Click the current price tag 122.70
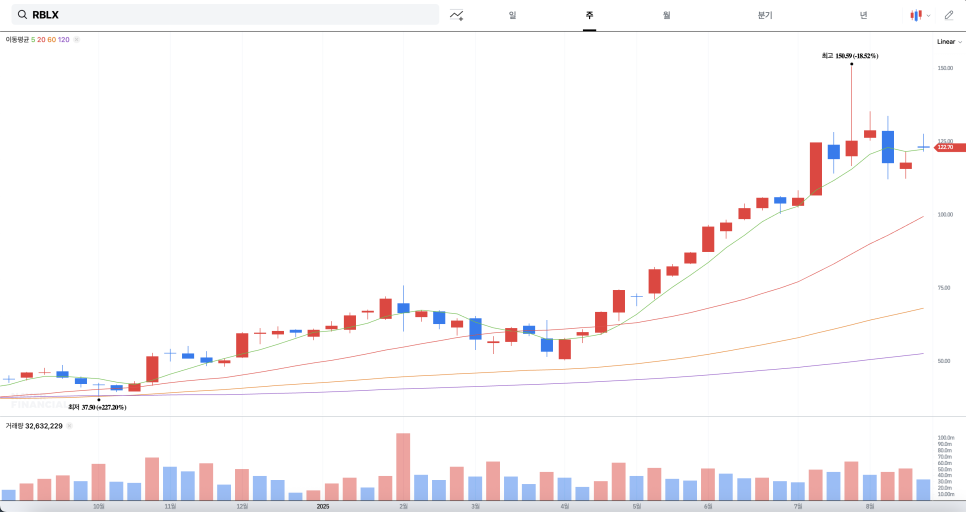This screenshot has width=966, height=512. coord(949,147)
